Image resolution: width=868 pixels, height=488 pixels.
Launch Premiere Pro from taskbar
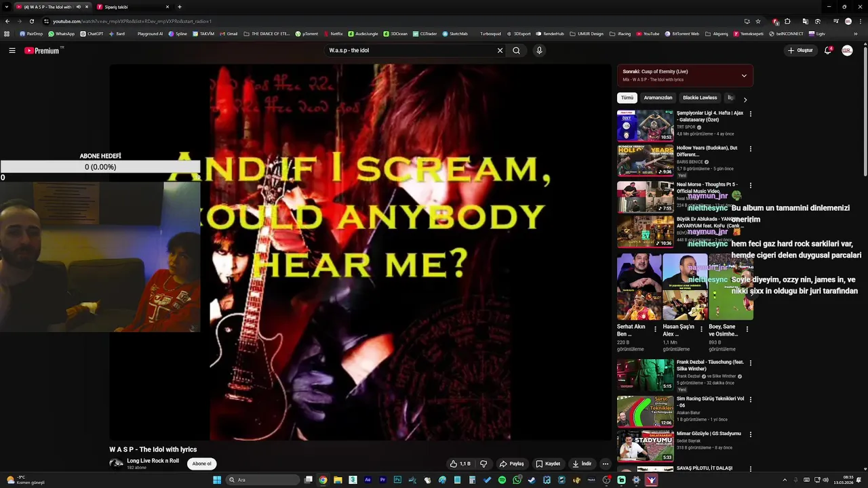click(x=382, y=480)
